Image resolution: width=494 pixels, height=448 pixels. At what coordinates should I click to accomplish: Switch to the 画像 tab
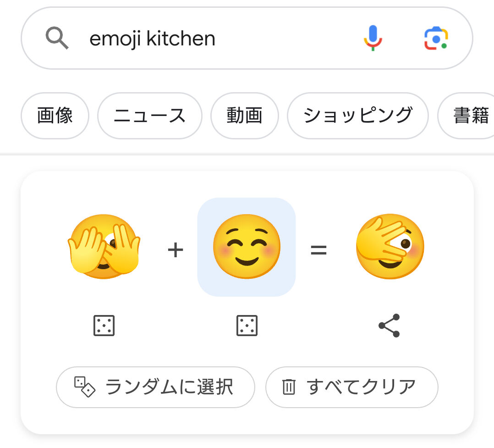(55, 116)
